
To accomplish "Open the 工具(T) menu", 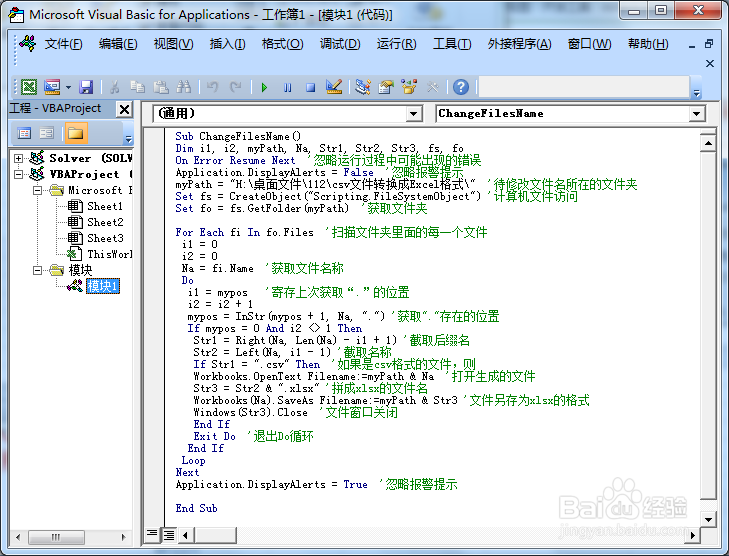I will [452, 44].
